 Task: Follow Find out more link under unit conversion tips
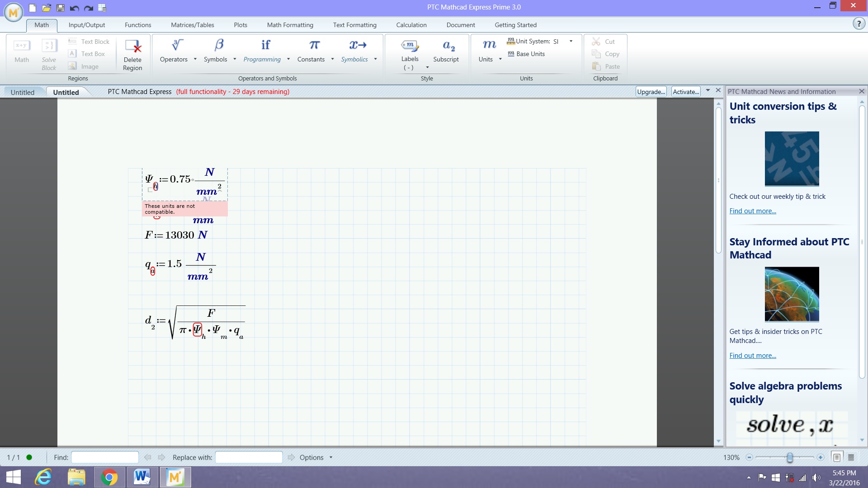pos(753,211)
